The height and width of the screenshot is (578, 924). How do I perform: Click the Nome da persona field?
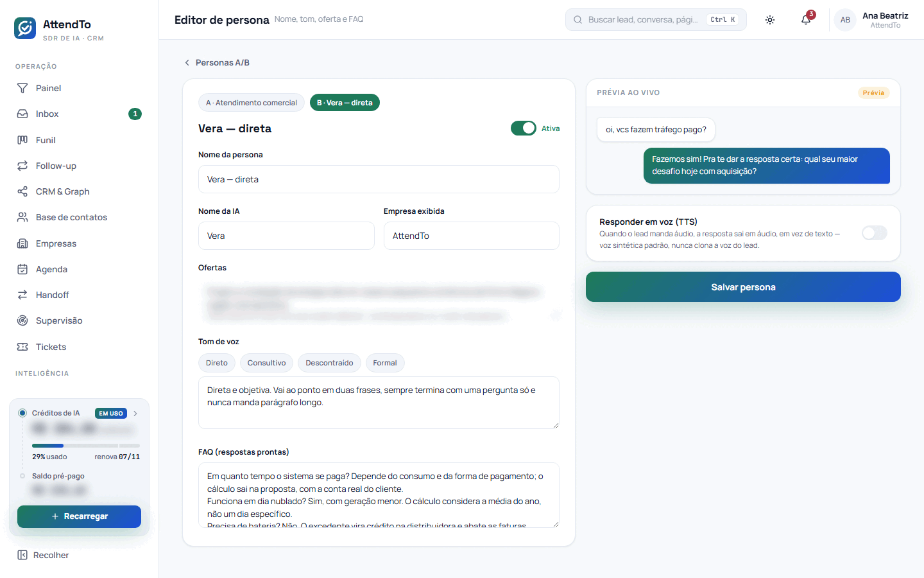tap(379, 179)
